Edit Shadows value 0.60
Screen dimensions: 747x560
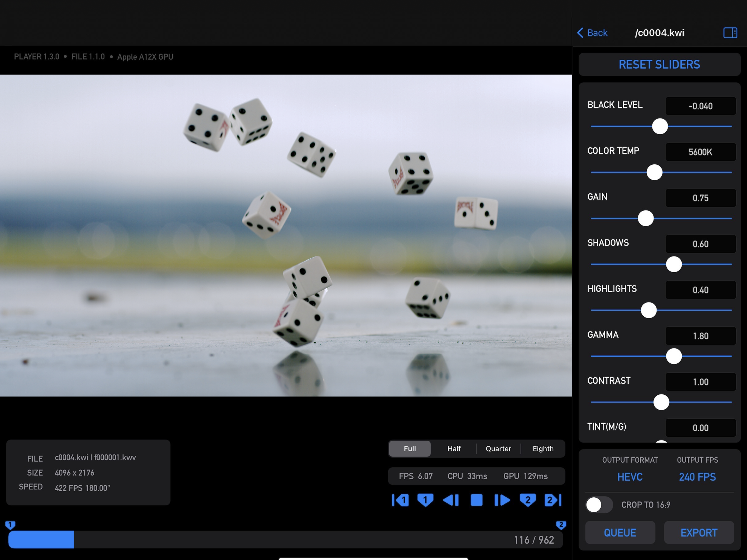point(701,244)
